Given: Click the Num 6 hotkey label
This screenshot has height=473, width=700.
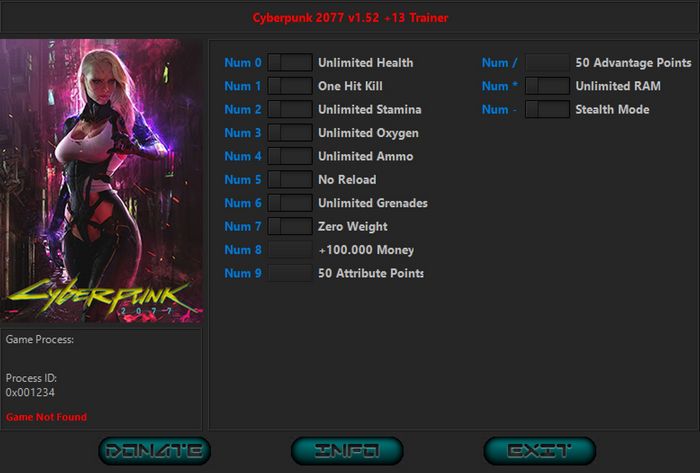Looking at the screenshot, I should pos(243,203).
